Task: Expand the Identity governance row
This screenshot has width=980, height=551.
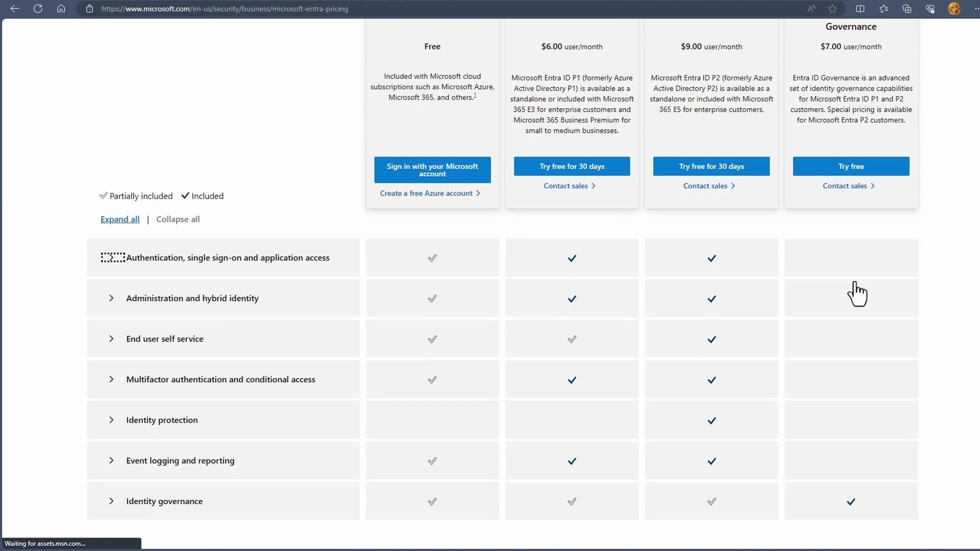Action: tap(111, 502)
